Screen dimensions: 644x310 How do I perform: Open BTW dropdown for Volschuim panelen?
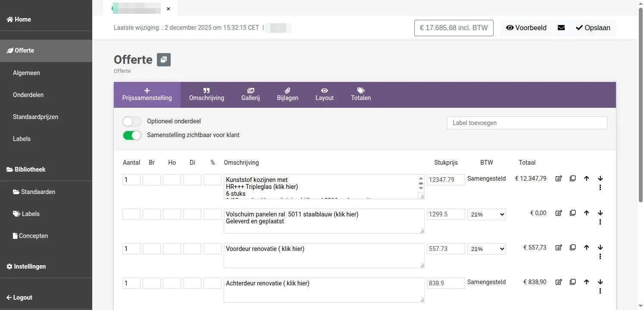(x=486, y=214)
